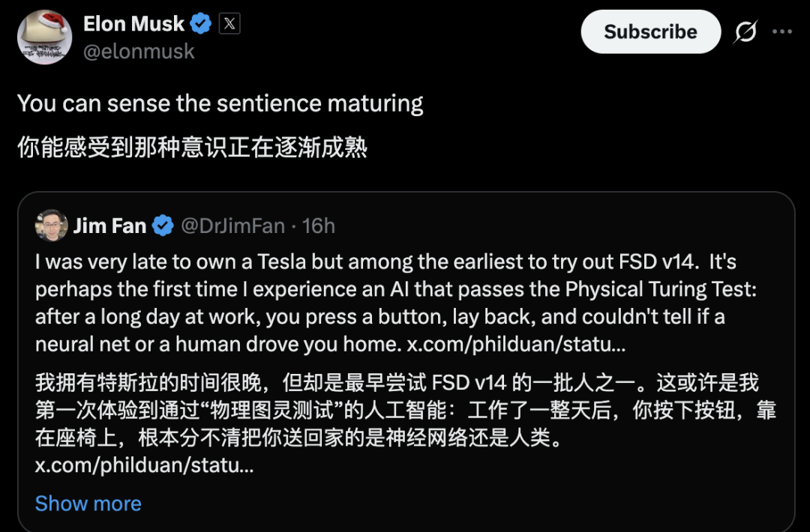Open the @DrJimFan handle
810x532 pixels.
232,226
